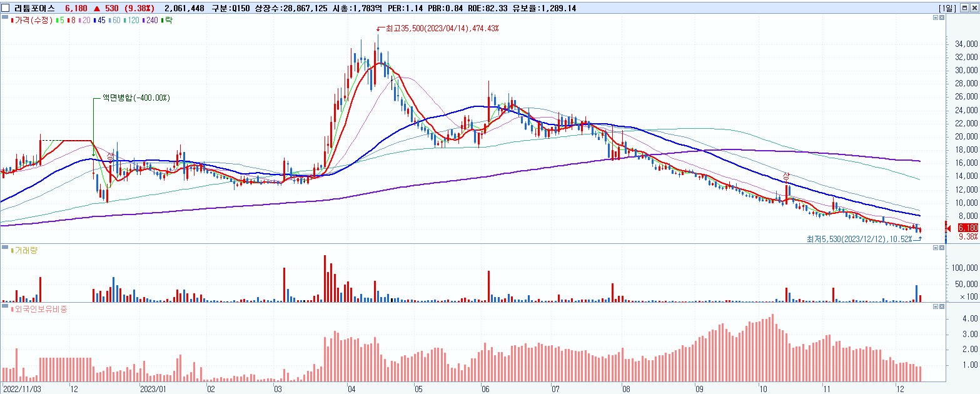Screen dimensions: 980x394
Task: Click the 4.00 foreign ownership axis value
Action: pyautogui.click(x=970, y=318)
